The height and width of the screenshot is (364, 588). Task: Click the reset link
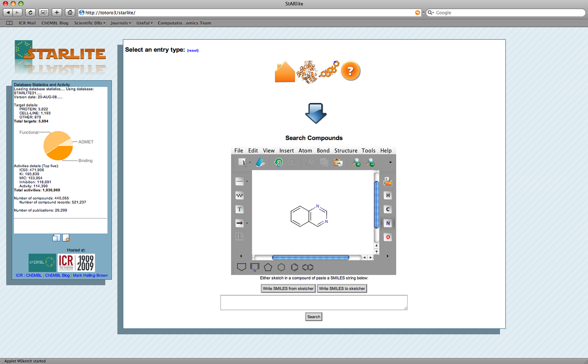tap(193, 51)
